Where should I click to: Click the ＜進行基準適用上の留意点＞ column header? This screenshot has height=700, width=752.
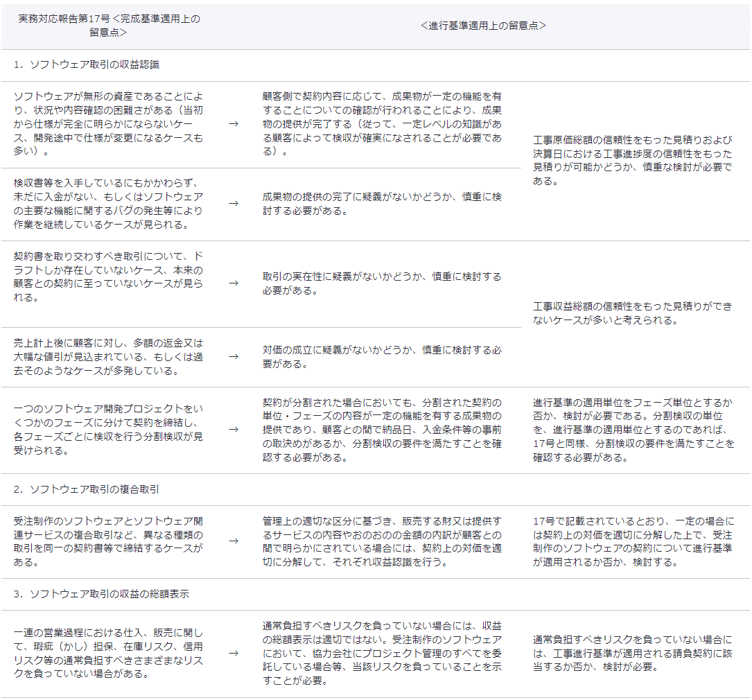(483, 26)
